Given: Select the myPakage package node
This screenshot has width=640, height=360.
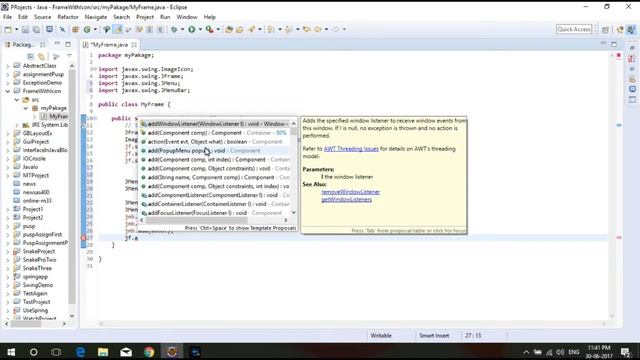Looking at the screenshot, I should (53, 108).
